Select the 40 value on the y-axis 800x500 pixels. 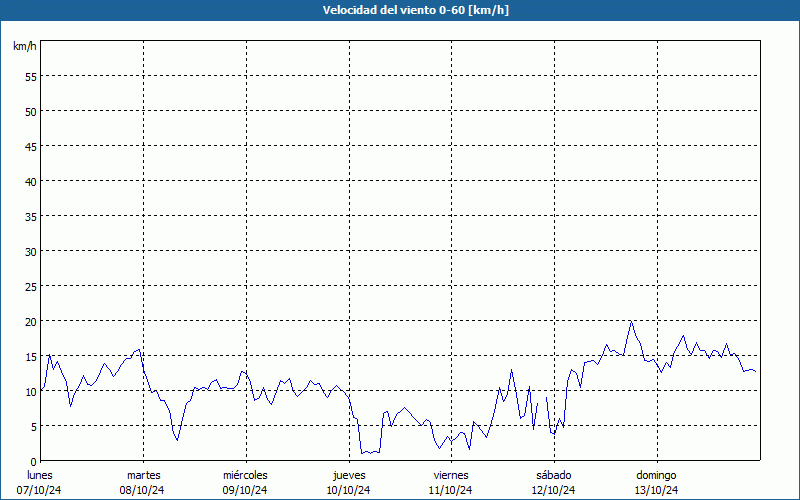[x=31, y=181]
